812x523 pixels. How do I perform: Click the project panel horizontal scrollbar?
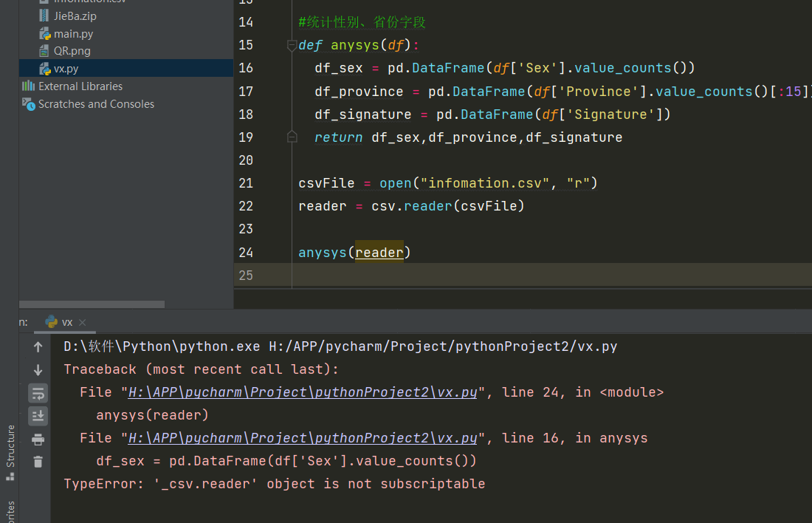click(92, 304)
